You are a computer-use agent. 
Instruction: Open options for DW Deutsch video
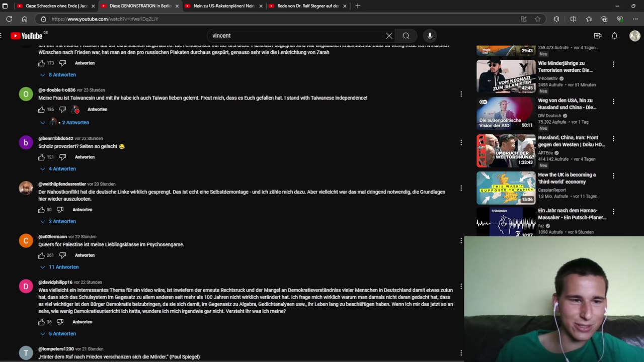point(613,102)
